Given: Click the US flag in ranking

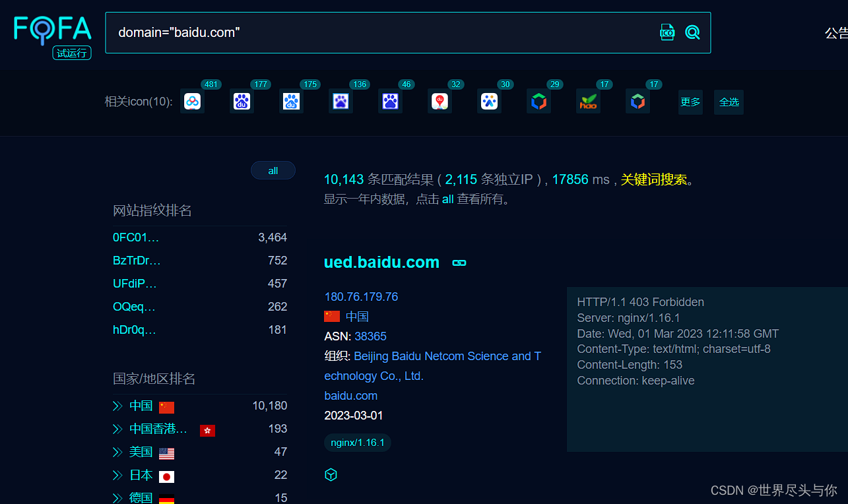Looking at the screenshot, I should (x=166, y=453).
